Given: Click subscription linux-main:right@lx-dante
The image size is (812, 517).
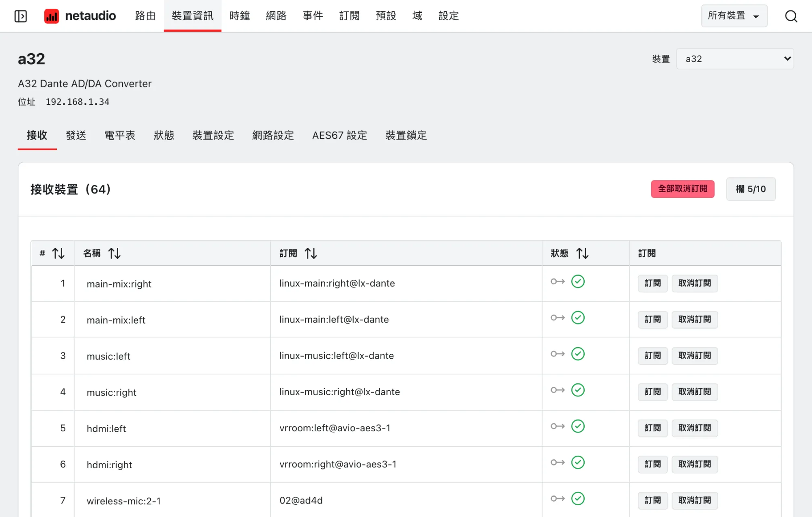Looking at the screenshot, I should coord(337,283).
